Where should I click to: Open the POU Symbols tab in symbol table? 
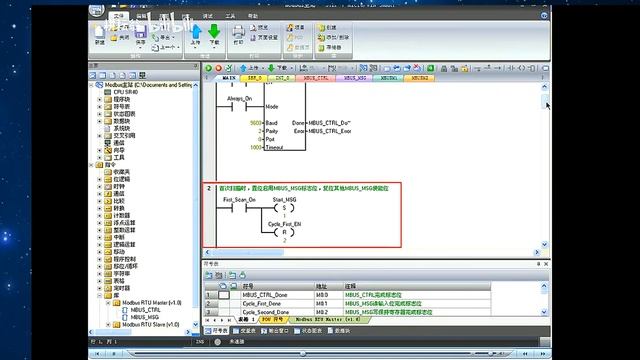point(273,320)
